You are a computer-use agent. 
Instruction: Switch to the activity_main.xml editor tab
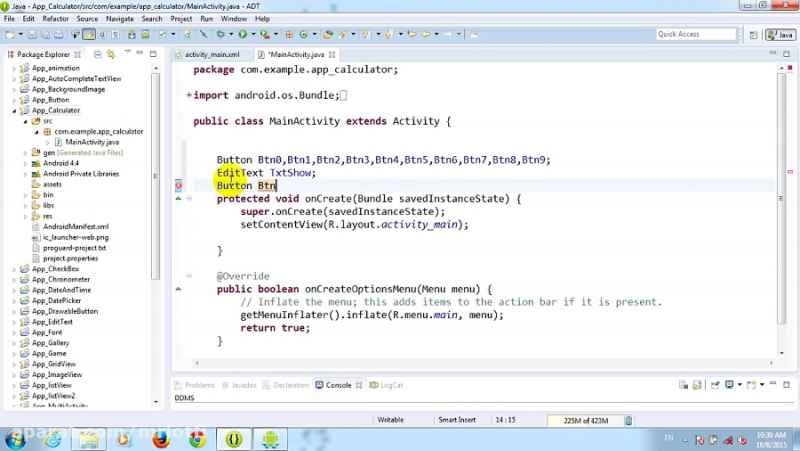tap(211, 55)
